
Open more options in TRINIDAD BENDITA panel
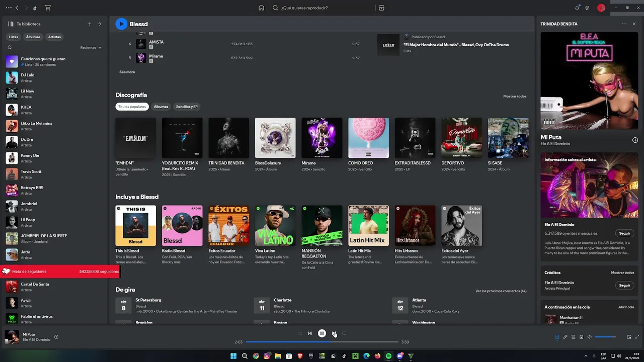click(624, 24)
